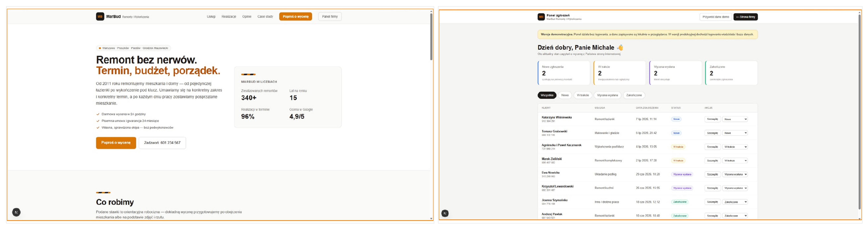Expand status dropdown for Joanna Szymańska

[x=735, y=202]
